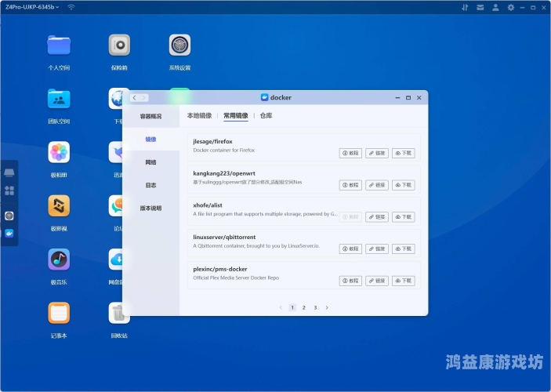Select 网络 in docker sidebar

150,162
